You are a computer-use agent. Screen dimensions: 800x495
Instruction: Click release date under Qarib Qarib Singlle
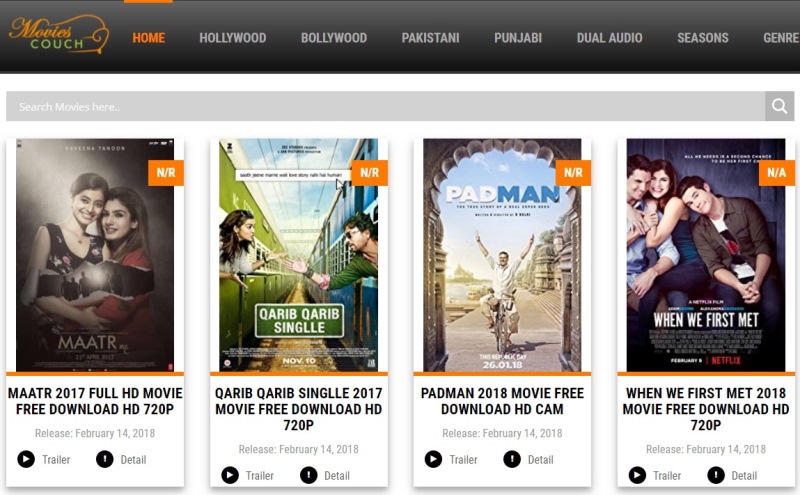298,449
